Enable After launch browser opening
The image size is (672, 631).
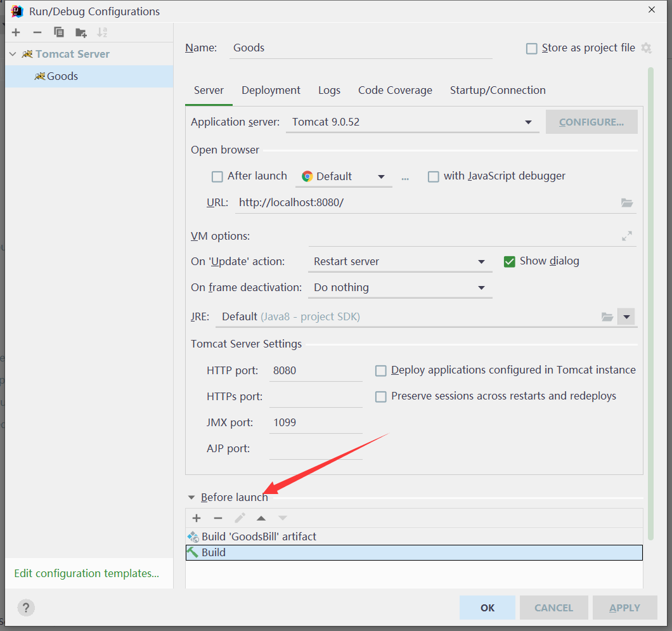coord(217,176)
